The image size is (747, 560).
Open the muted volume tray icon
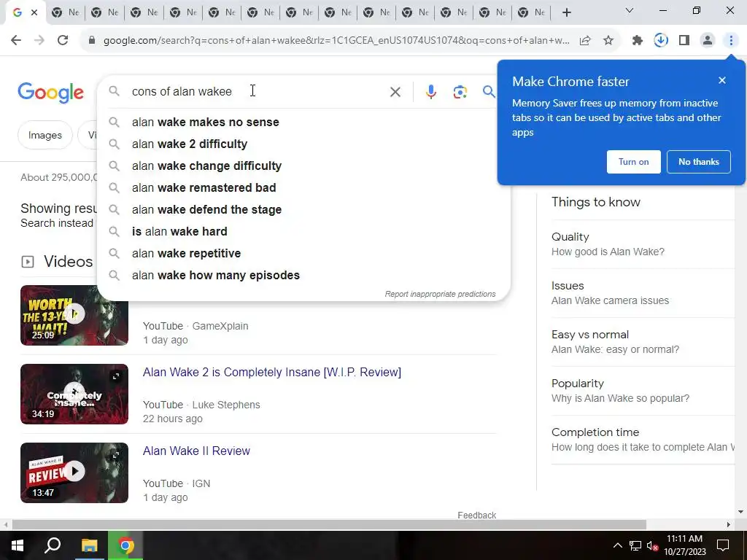tap(652, 545)
